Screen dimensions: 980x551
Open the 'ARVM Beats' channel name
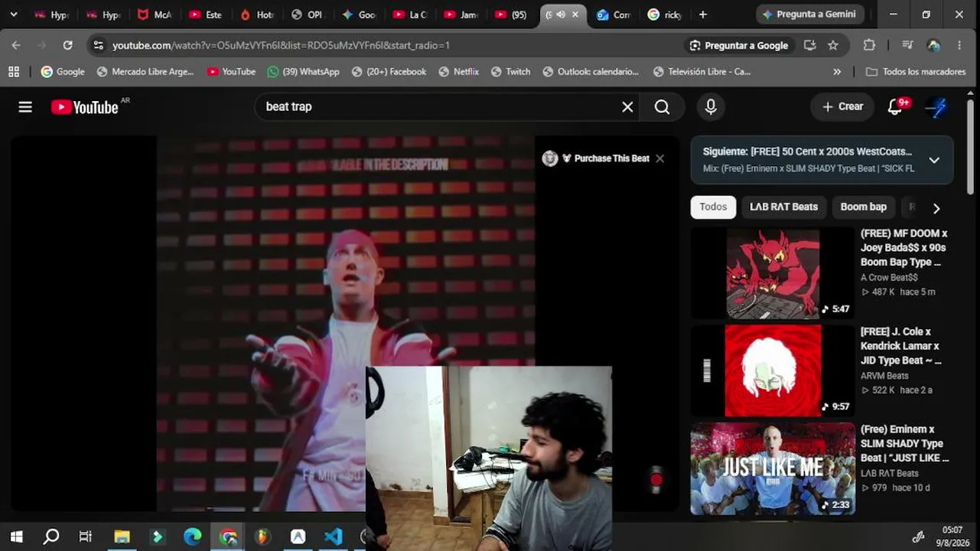pos(884,376)
